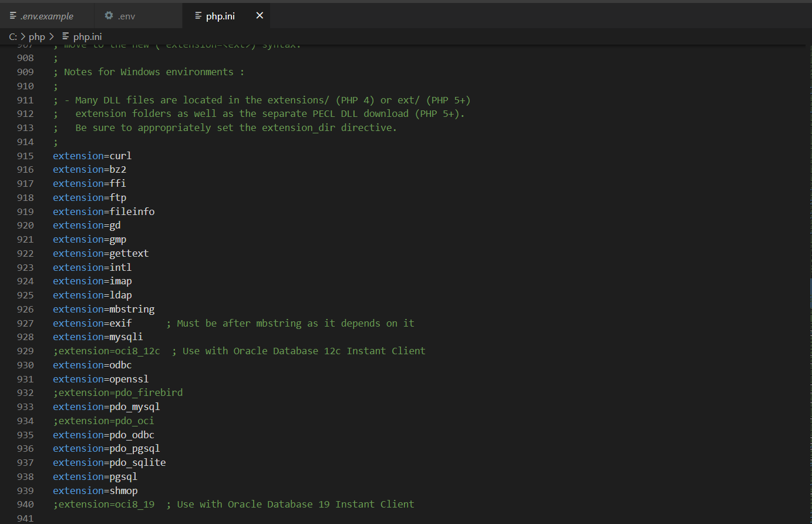Viewport: 812px width, 524px height.
Task: Click the extension=openssl line
Action: click(100, 378)
